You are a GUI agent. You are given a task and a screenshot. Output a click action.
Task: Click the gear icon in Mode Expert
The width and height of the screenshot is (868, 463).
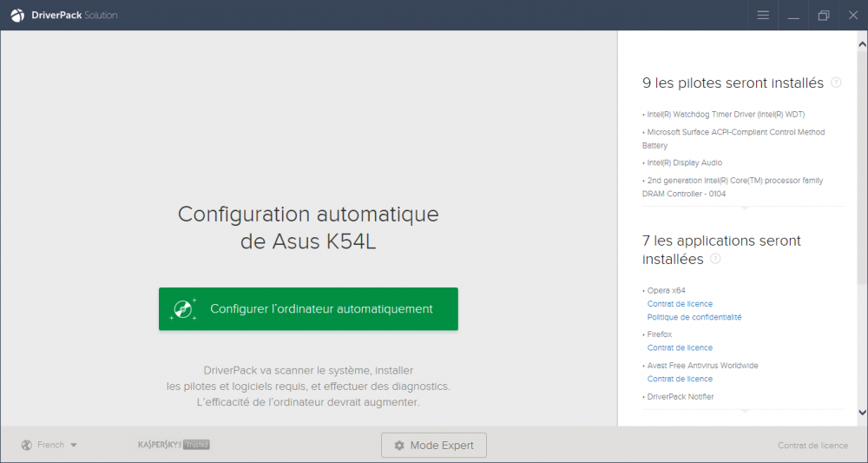(x=399, y=446)
